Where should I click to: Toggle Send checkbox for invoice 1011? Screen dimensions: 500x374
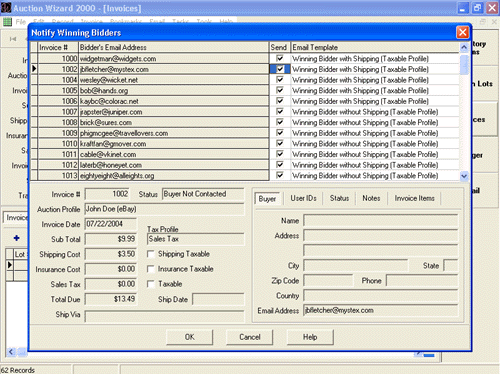coord(280,154)
